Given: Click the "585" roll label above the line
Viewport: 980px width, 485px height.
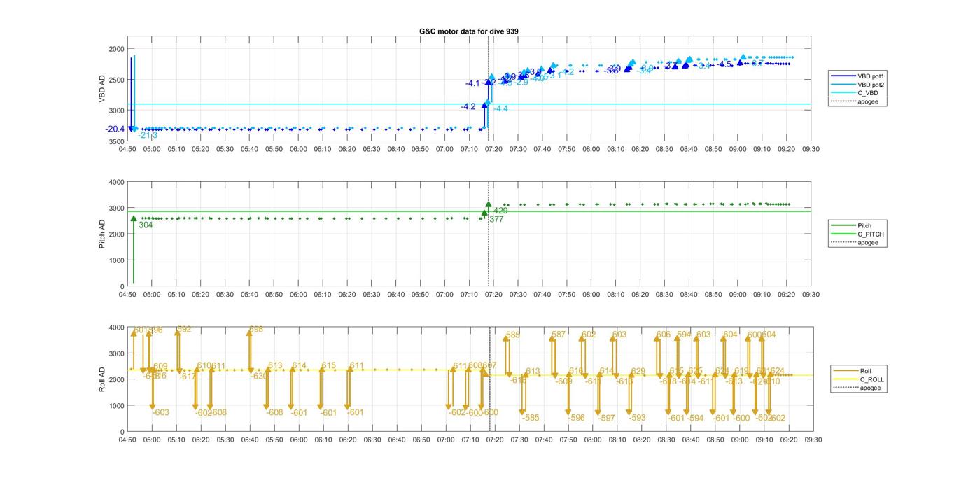Looking at the screenshot, I should pyautogui.click(x=513, y=335).
